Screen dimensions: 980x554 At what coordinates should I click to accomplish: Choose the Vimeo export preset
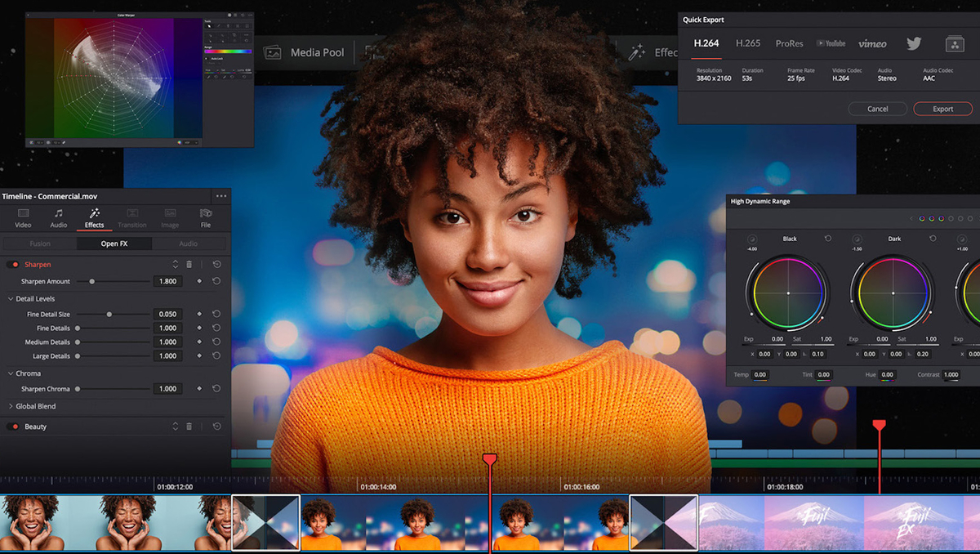[x=872, y=43]
